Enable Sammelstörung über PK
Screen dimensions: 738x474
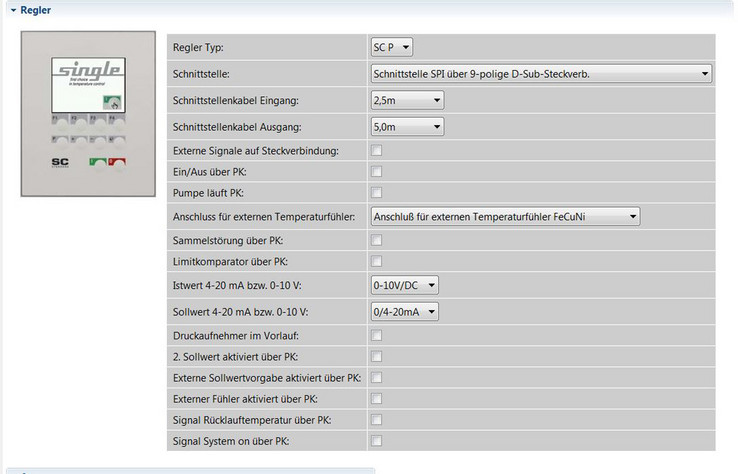[377, 241]
